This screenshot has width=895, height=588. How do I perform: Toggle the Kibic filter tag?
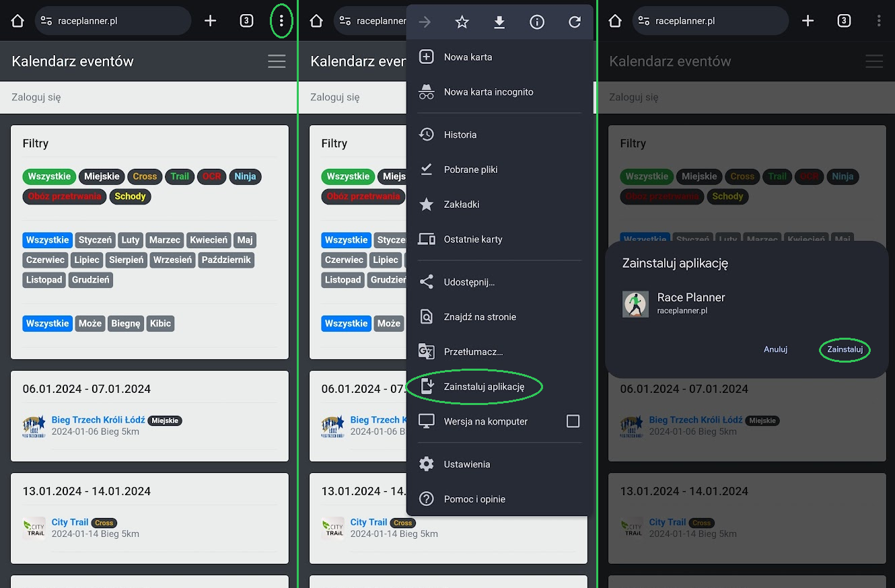(x=161, y=324)
